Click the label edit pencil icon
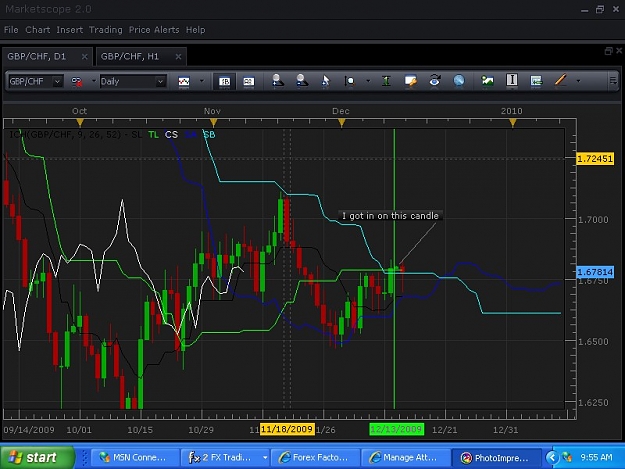Viewport: 625px width, 469px height. (410, 81)
